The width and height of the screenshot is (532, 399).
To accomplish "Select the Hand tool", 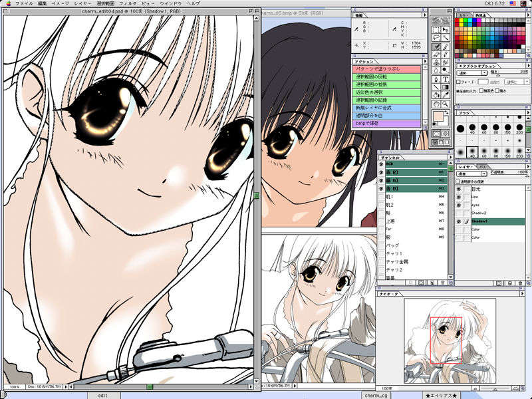I will 437,104.
